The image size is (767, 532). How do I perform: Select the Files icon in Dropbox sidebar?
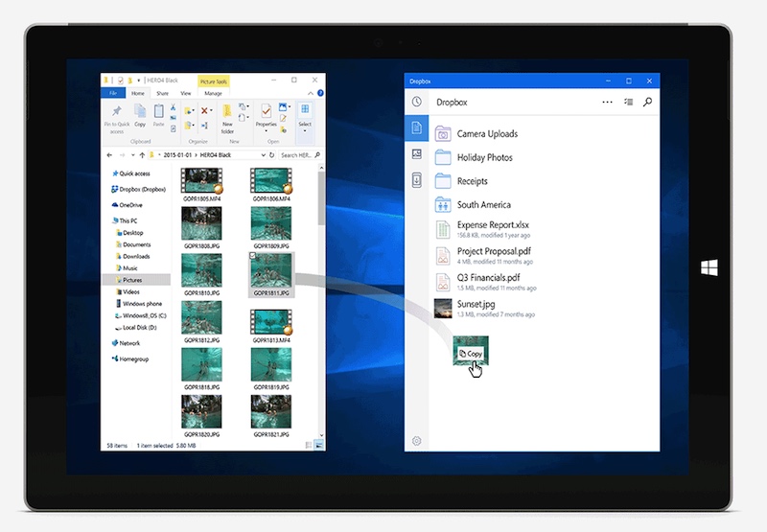click(x=417, y=128)
